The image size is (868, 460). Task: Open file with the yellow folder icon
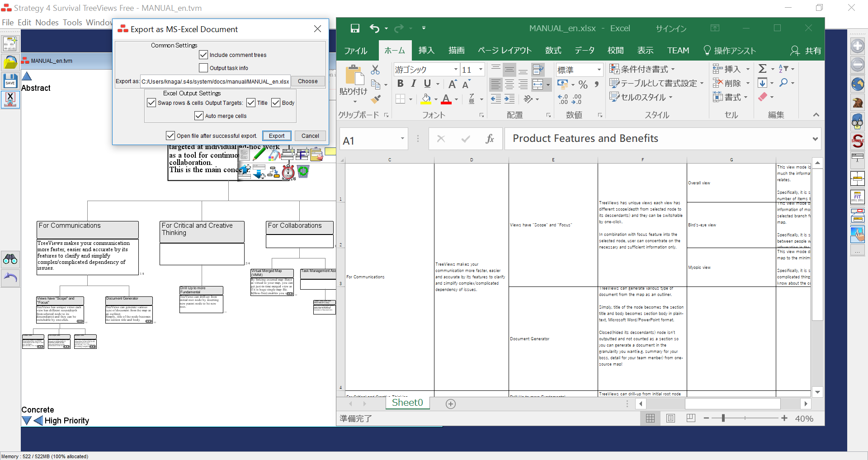(10, 62)
